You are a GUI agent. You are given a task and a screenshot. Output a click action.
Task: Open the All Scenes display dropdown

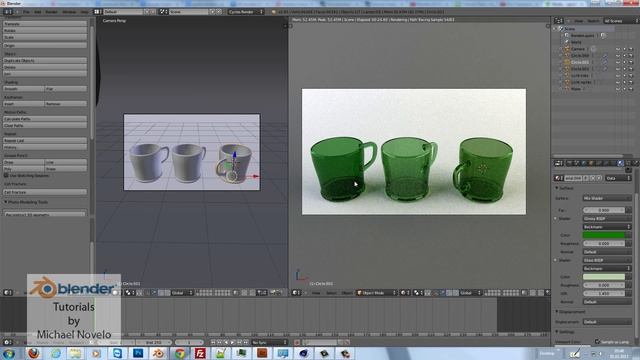[x=621, y=20]
